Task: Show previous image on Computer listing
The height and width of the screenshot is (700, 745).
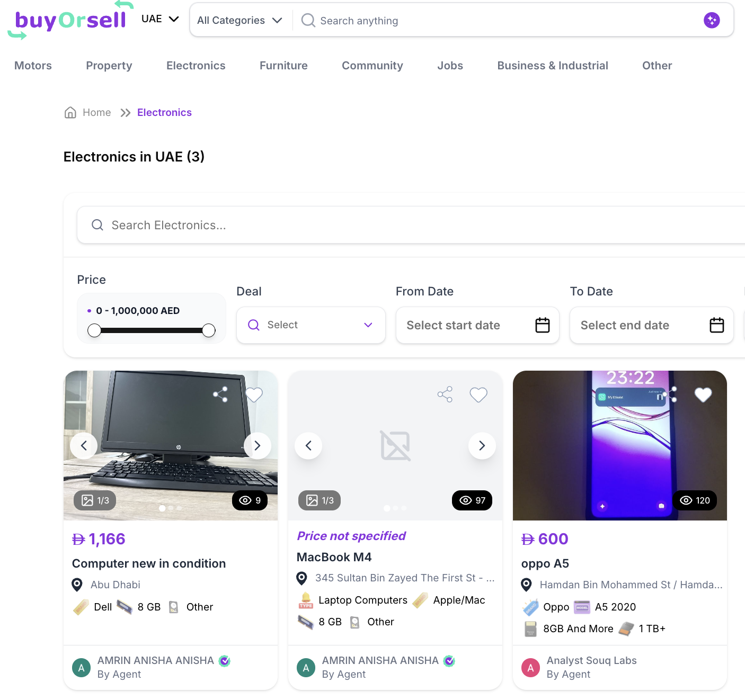Action: (x=84, y=446)
